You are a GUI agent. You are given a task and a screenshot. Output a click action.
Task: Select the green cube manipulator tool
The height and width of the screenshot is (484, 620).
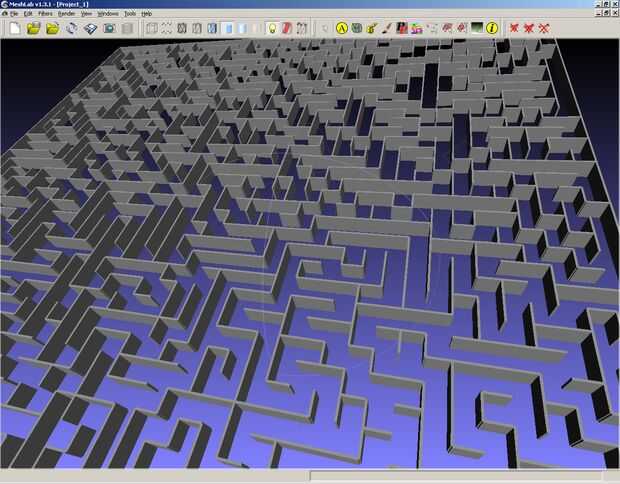click(357, 28)
